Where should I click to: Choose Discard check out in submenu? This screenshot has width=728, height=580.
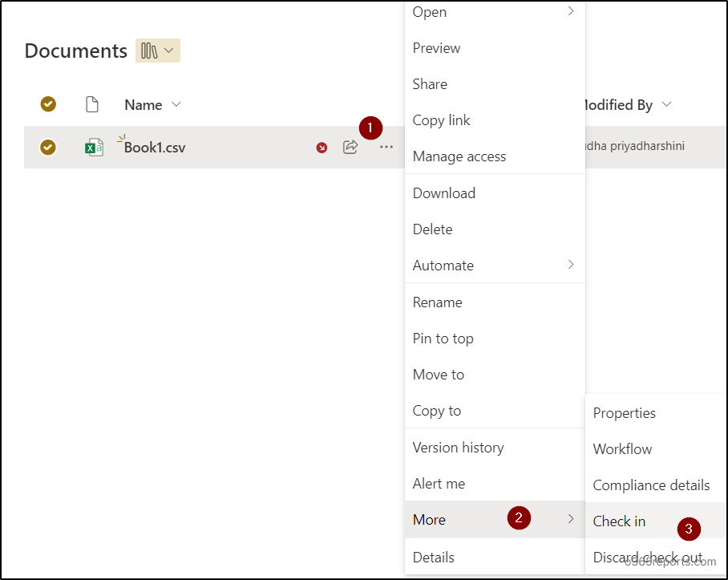656,557
